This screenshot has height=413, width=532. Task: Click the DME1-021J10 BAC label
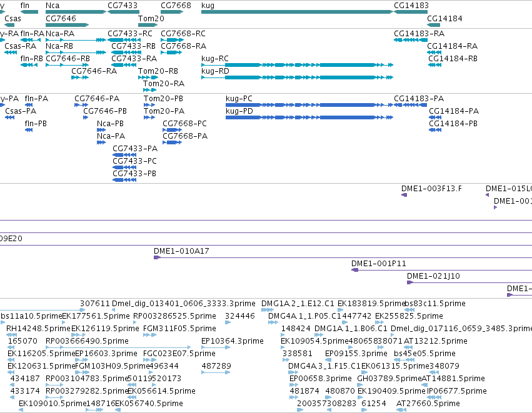click(433, 276)
